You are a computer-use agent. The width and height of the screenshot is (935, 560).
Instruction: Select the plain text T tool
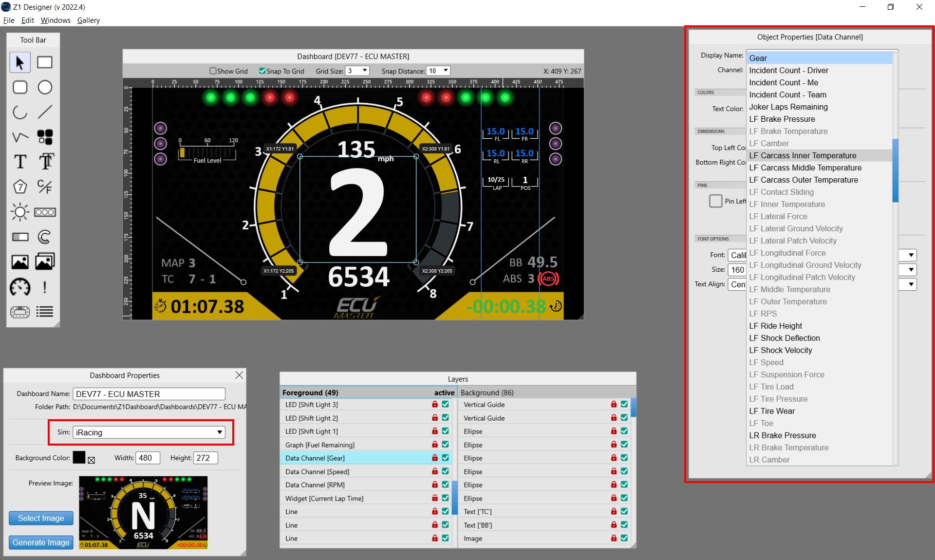(20, 162)
